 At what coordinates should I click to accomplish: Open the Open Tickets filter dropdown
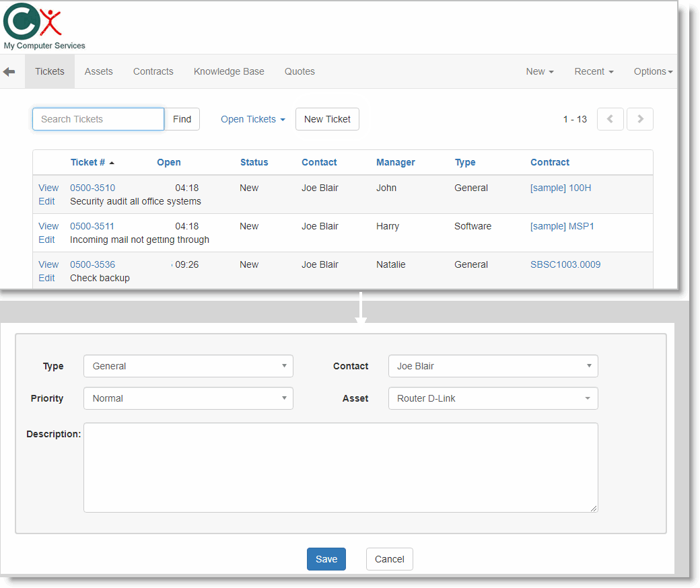click(x=252, y=119)
